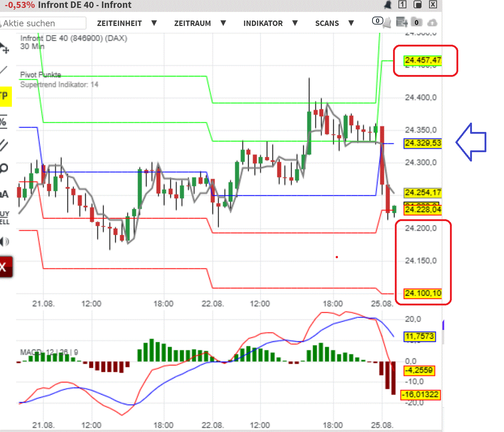Viewport: 504px width, 432px height.
Task: Choose the parallel channel tool
Action: (4, 144)
